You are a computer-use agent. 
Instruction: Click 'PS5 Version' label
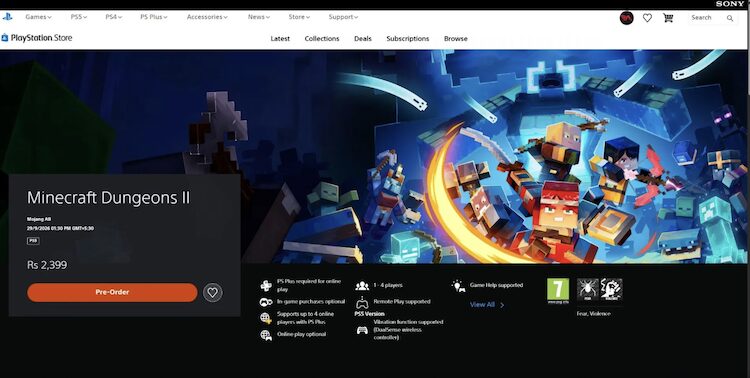[x=369, y=314]
